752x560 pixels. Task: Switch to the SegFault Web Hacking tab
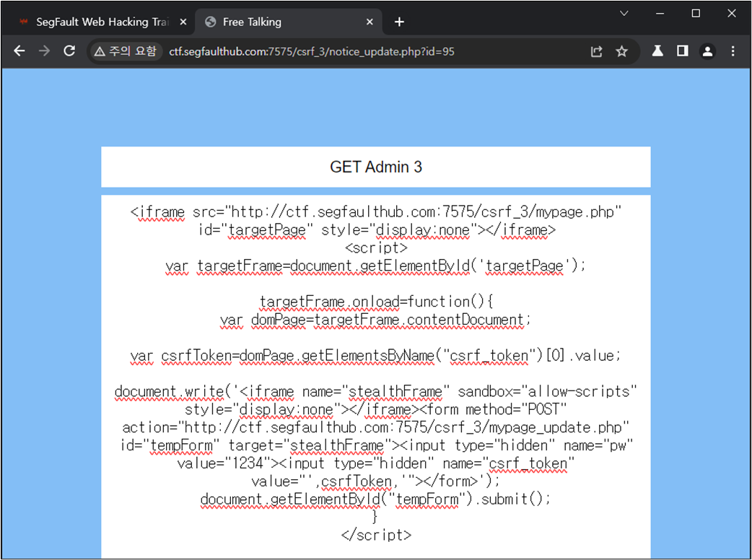(x=102, y=22)
